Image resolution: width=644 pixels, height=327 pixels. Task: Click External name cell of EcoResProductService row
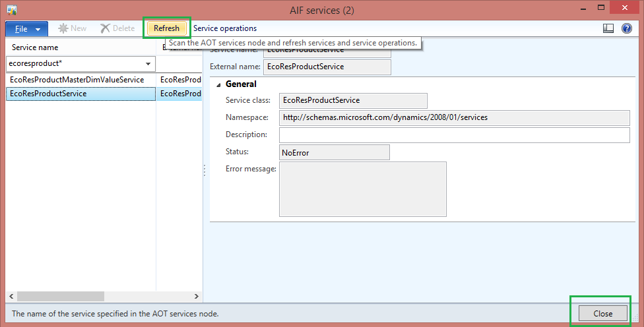coord(179,94)
